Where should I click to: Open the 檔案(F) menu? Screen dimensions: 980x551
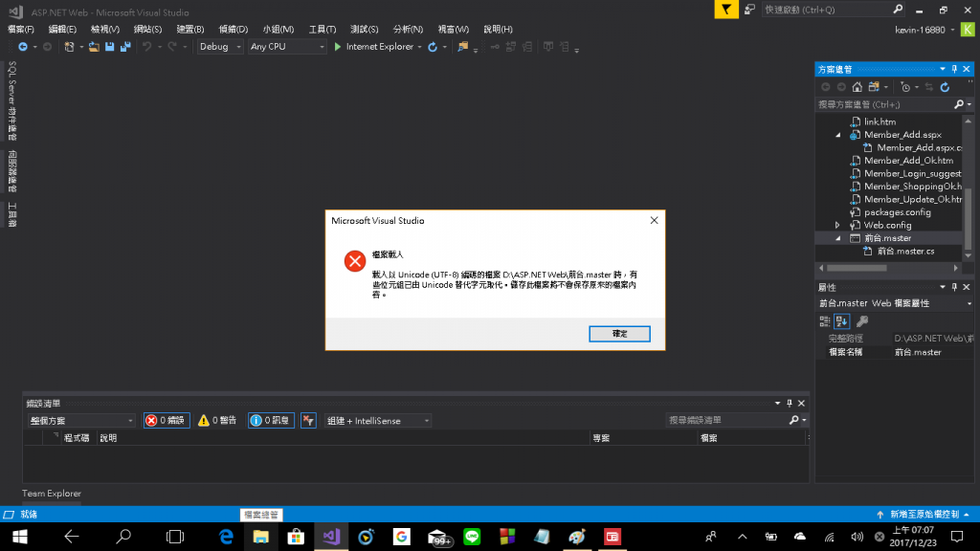pyautogui.click(x=21, y=30)
